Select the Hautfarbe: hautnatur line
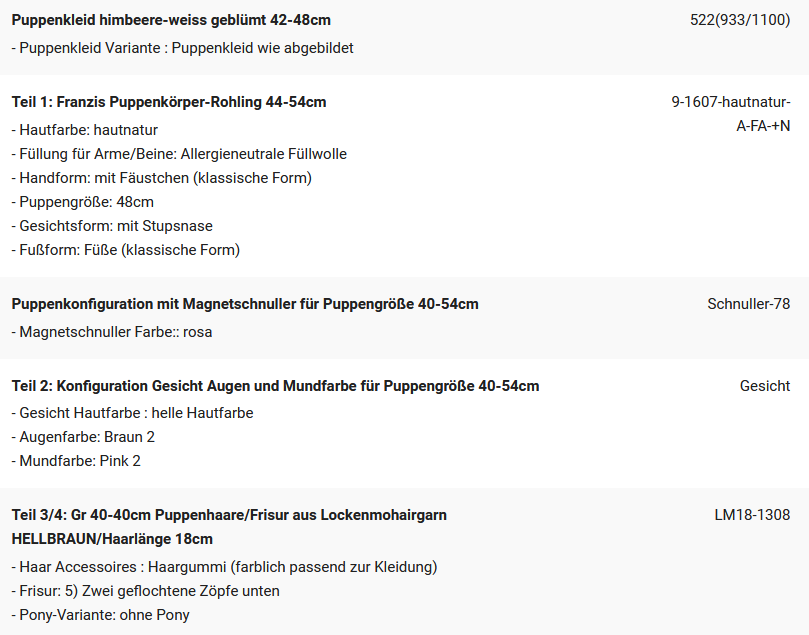 (x=85, y=130)
